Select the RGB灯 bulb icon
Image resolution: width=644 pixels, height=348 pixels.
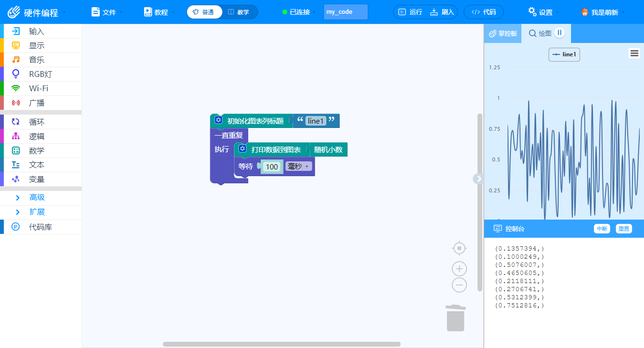coord(16,74)
